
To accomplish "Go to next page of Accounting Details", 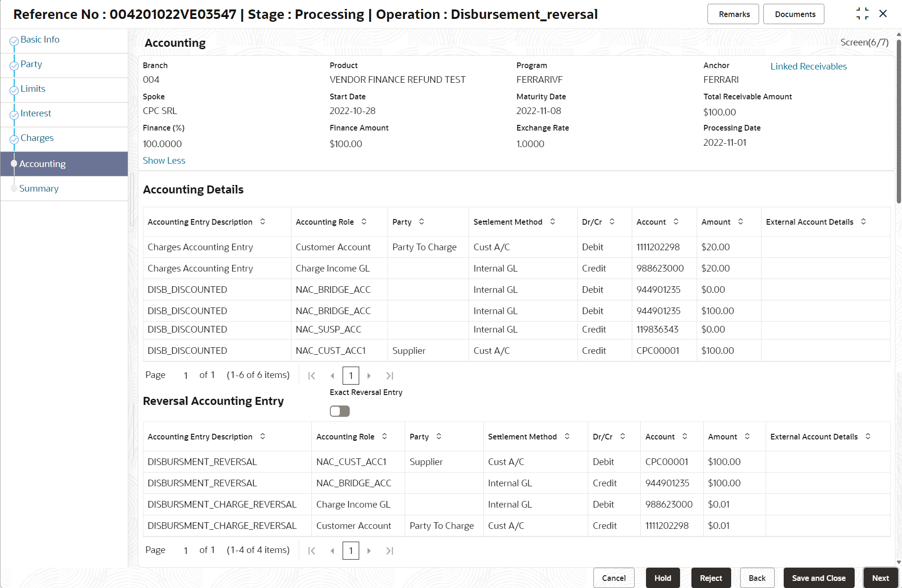I will coord(369,376).
